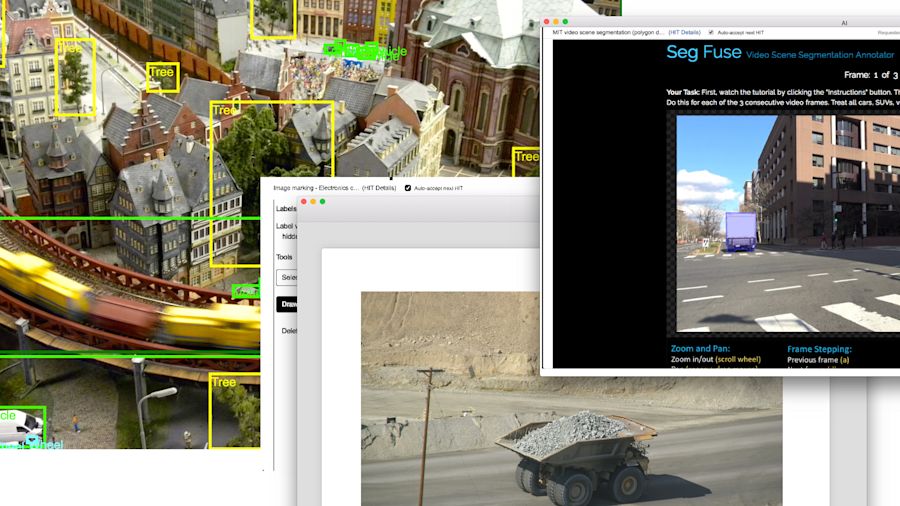Choose the Select tool in Image marking window

286,277
